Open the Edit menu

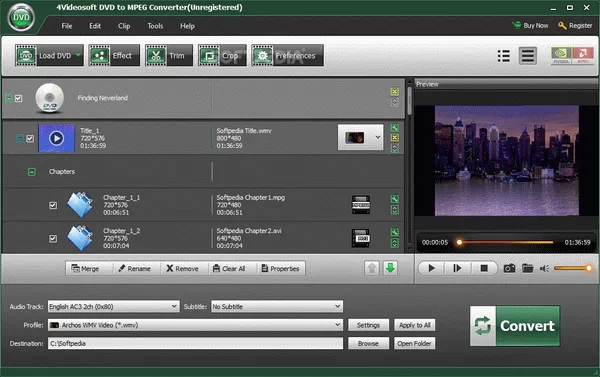(x=95, y=26)
